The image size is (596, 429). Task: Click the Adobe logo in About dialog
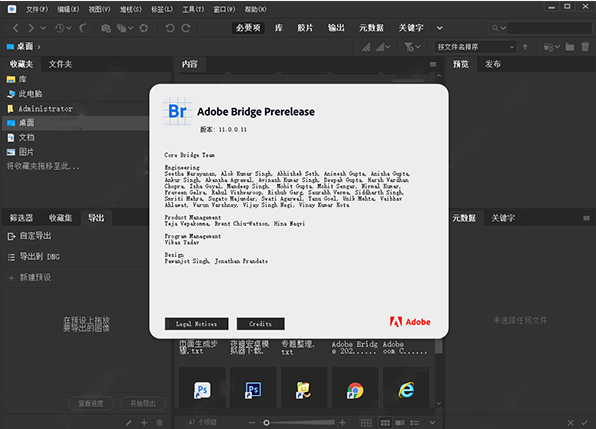(x=410, y=322)
